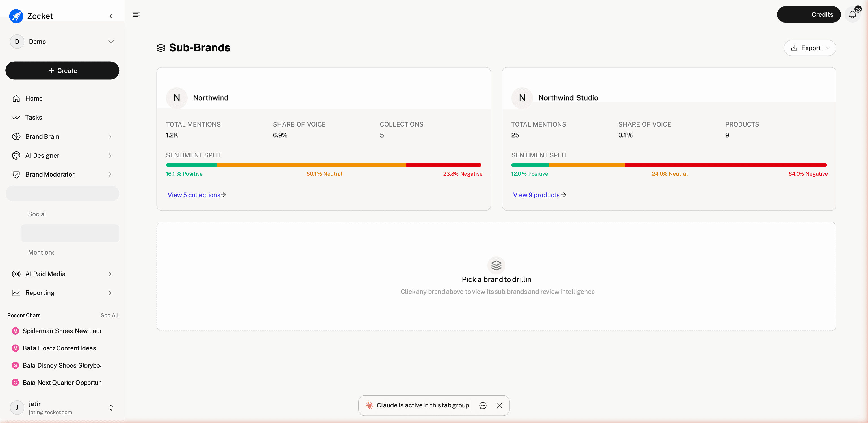Click the Brand Brain brain icon
Viewport: 868px width, 423px height.
16,136
